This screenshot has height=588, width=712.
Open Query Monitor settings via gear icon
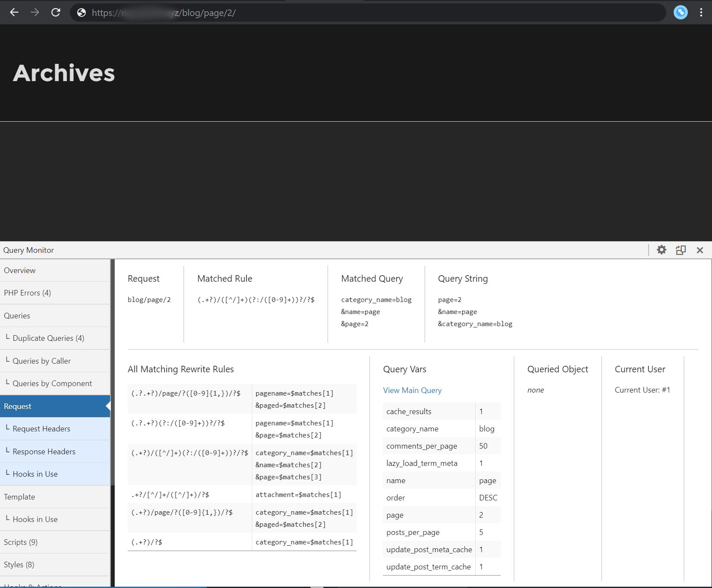coord(662,250)
